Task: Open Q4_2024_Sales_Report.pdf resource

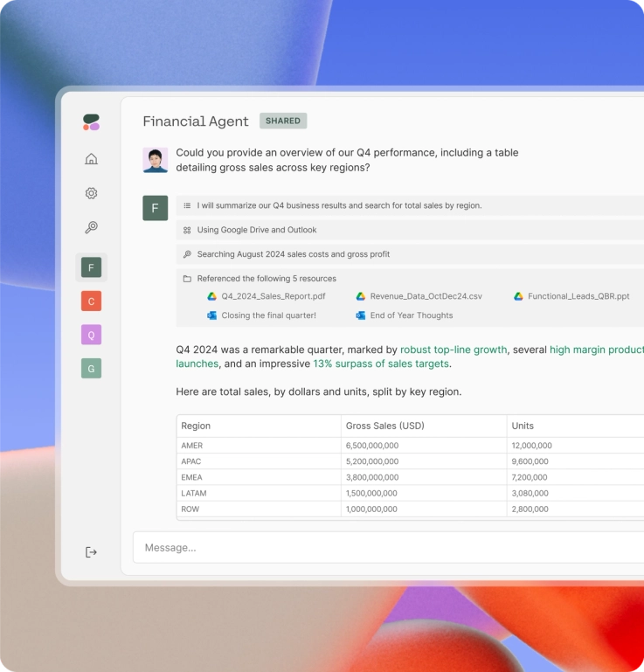Action: click(x=267, y=296)
